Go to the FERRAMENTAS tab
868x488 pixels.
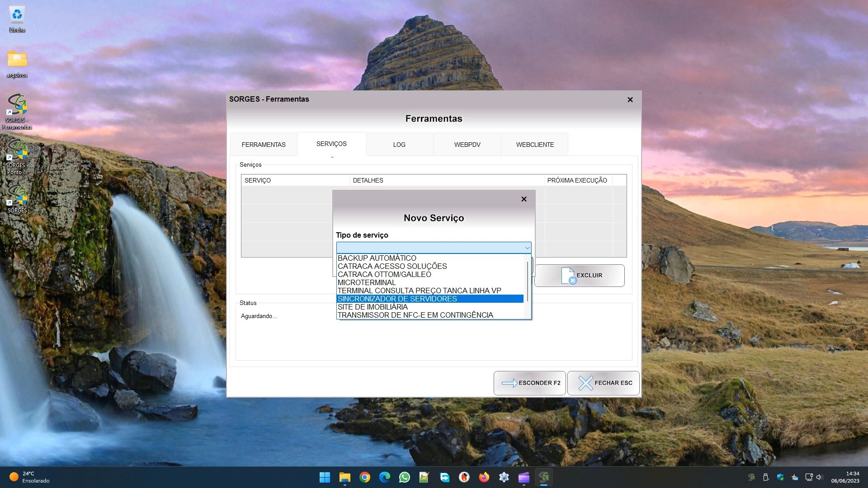click(x=264, y=145)
